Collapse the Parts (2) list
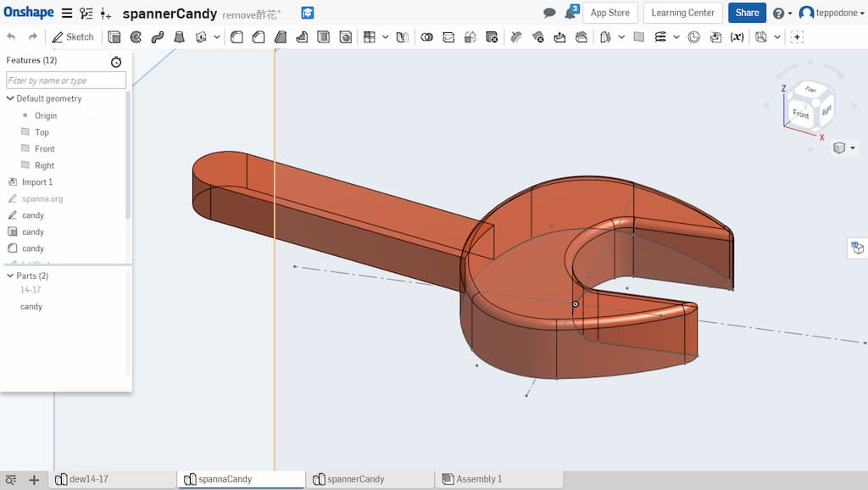 [x=10, y=276]
